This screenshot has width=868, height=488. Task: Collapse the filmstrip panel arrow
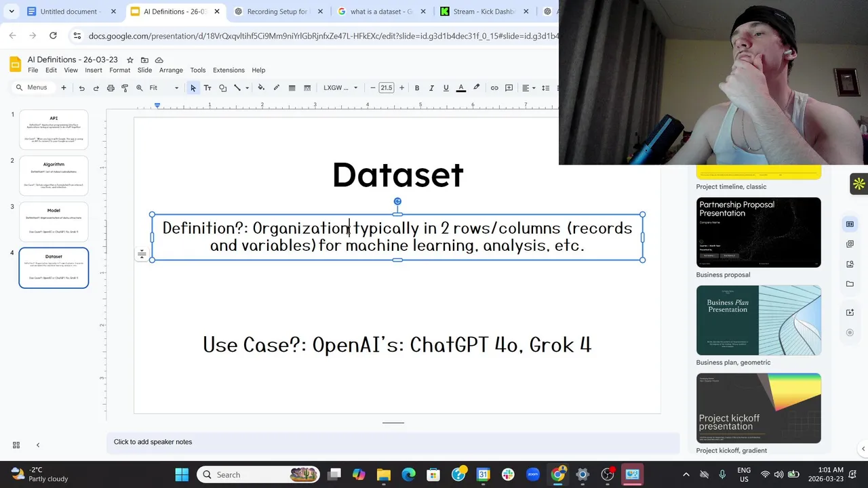click(38, 445)
